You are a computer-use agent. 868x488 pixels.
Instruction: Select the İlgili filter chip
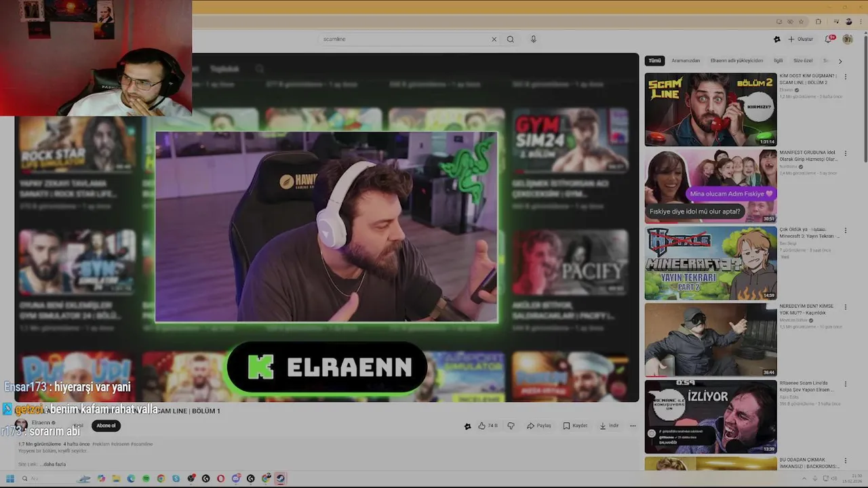pyautogui.click(x=778, y=61)
